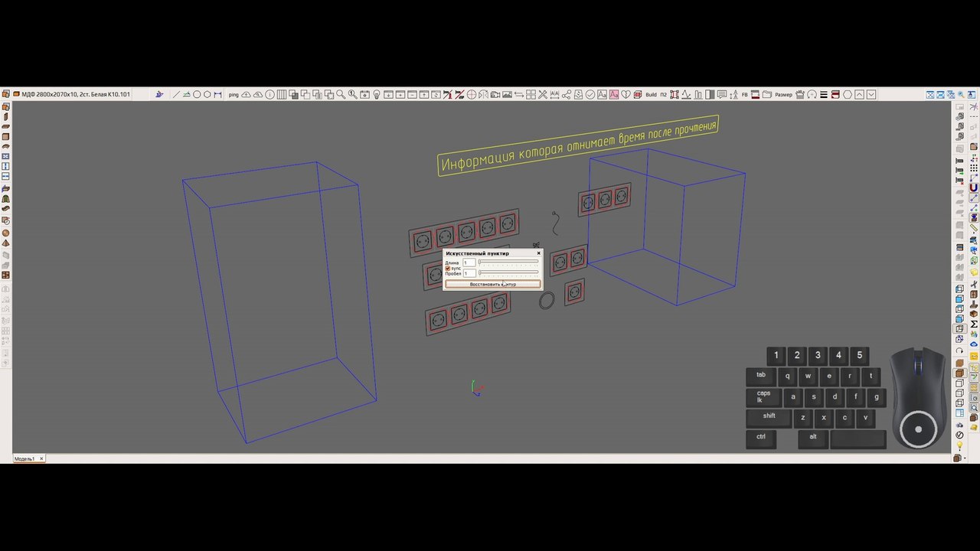Viewport: 980px width, 551px height.
Task: Click the Пробел slider track
Action: click(508, 273)
